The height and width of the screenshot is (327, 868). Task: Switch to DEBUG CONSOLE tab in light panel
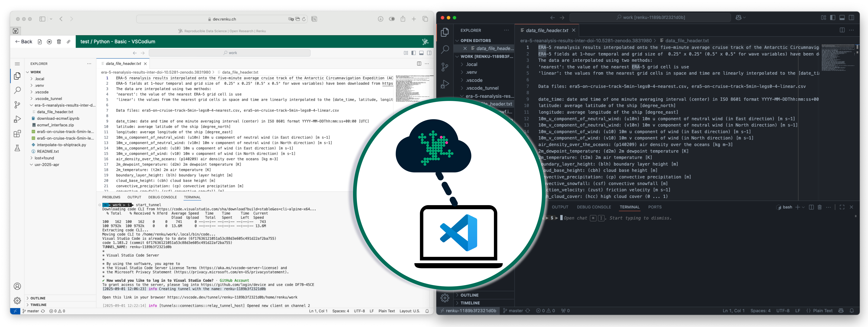[162, 197]
